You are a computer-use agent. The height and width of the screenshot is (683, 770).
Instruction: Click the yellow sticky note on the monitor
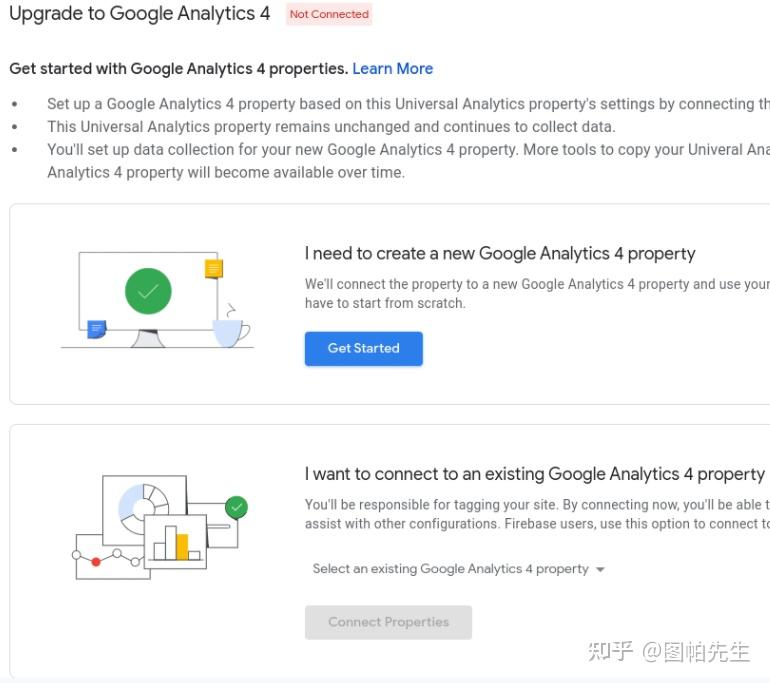213,268
